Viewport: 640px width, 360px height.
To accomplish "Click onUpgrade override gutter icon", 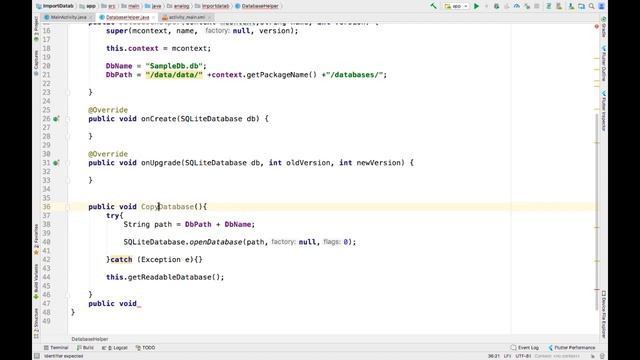I will coord(56,163).
